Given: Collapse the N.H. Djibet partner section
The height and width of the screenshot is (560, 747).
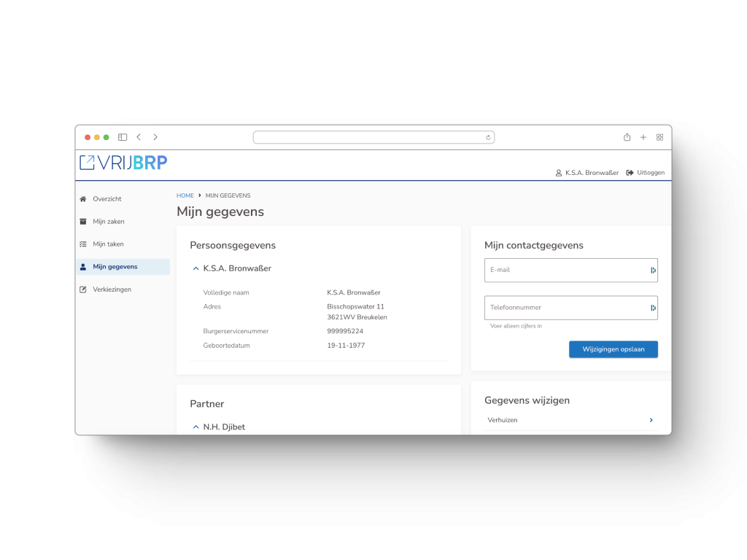Looking at the screenshot, I should pos(196,427).
